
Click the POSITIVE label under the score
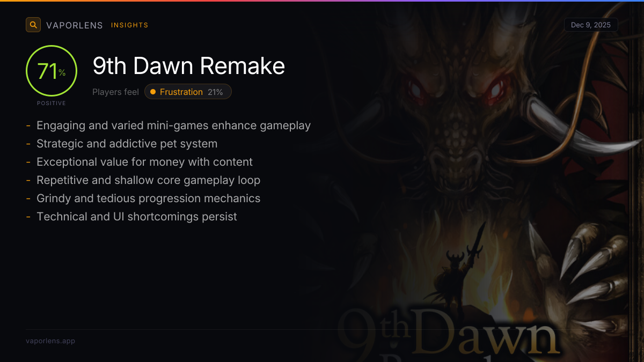tap(52, 103)
